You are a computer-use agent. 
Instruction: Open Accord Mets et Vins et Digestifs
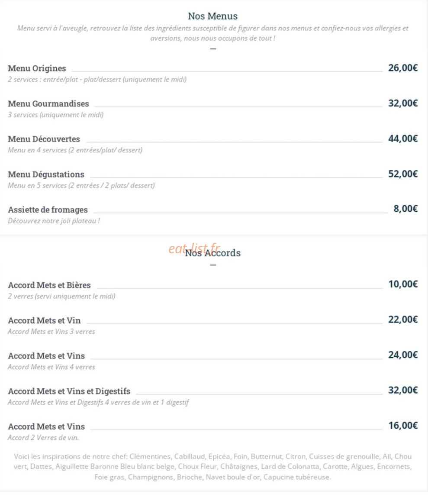pos(69,391)
